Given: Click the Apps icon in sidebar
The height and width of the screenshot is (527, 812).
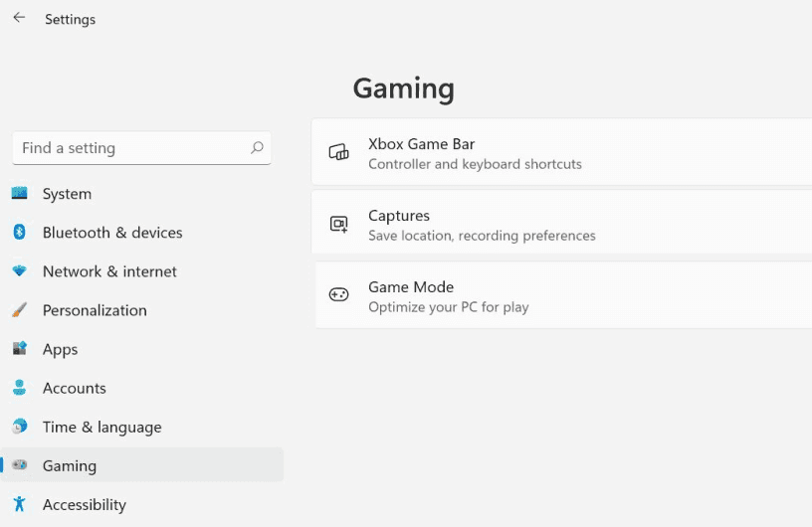Looking at the screenshot, I should click(19, 348).
